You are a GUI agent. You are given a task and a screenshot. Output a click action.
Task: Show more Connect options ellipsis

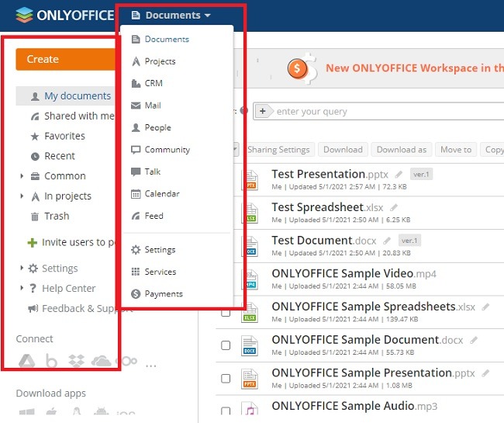tap(150, 366)
